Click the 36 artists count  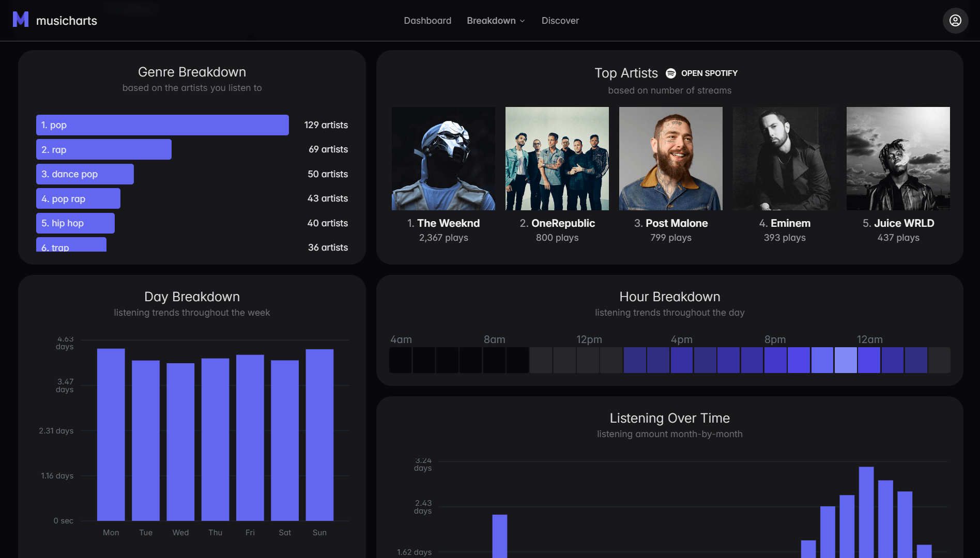click(328, 247)
